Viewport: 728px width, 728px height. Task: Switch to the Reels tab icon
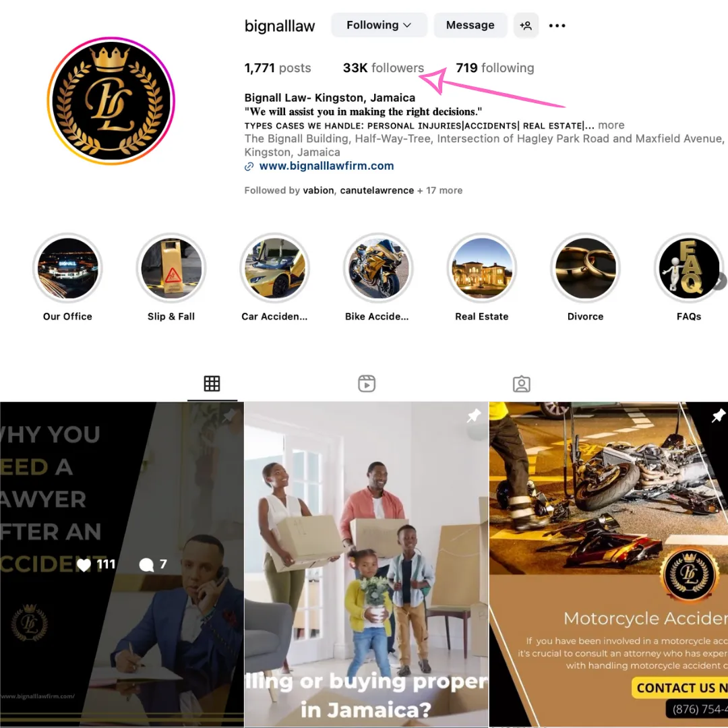coord(366,384)
